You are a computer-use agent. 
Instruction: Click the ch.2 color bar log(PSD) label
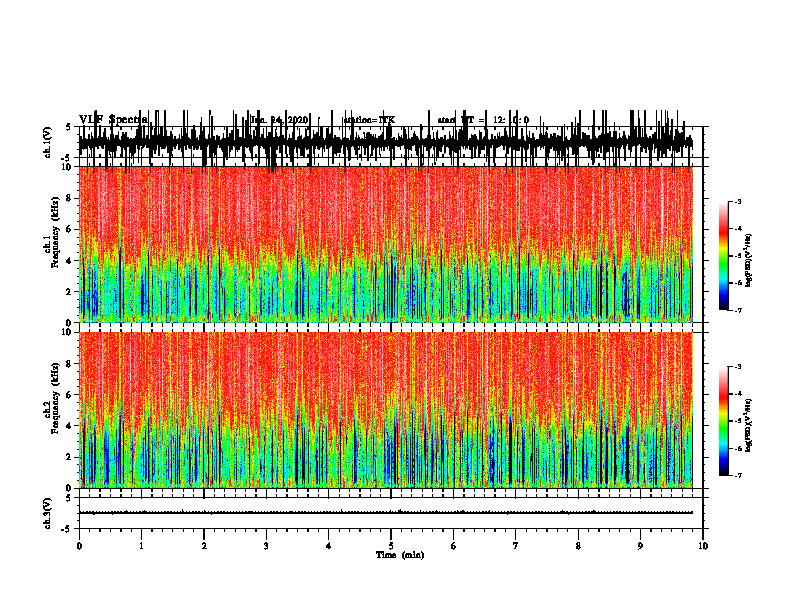click(x=749, y=425)
